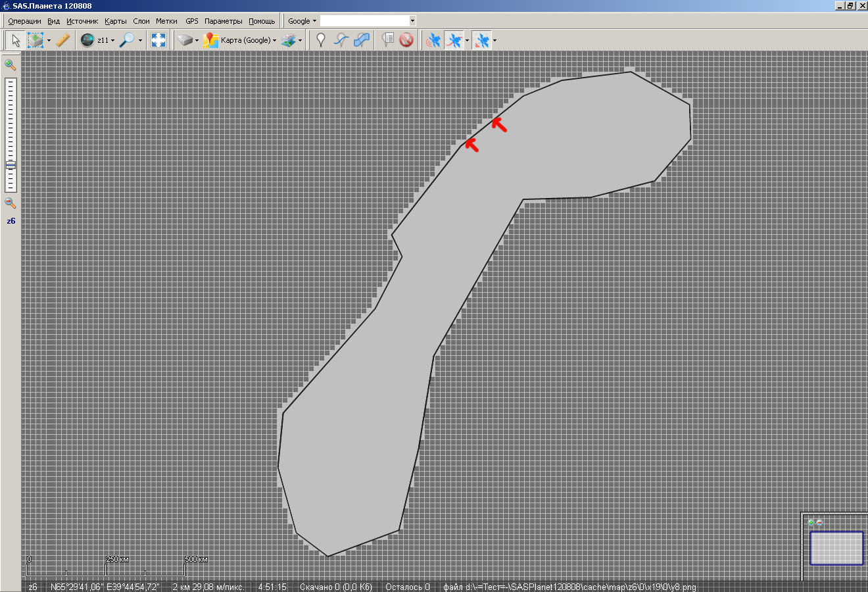Click the minimap zoom in plus button

811,522
